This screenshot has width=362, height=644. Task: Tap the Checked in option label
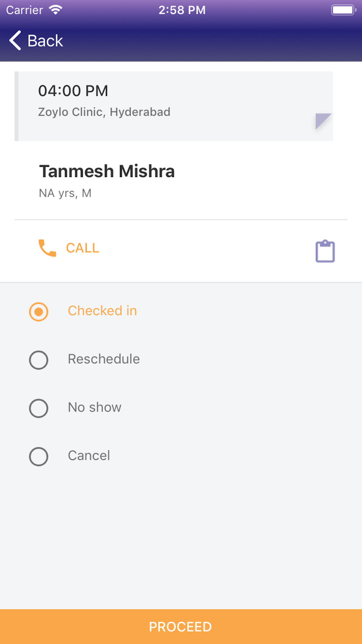[x=102, y=311]
